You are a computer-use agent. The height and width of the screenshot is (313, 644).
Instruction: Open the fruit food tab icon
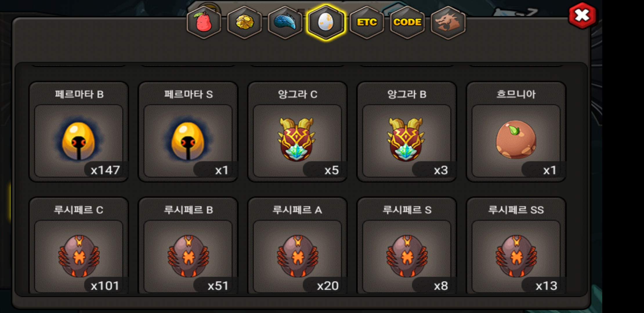(204, 22)
